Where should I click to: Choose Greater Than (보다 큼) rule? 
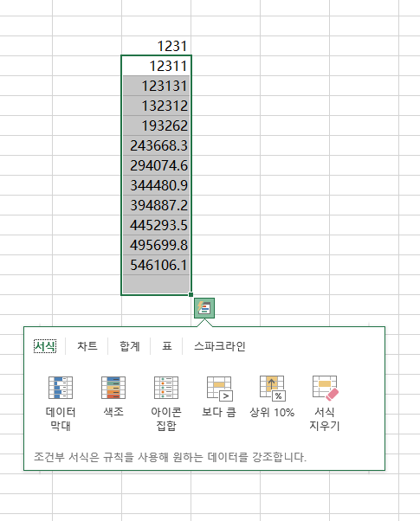[219, 396]
